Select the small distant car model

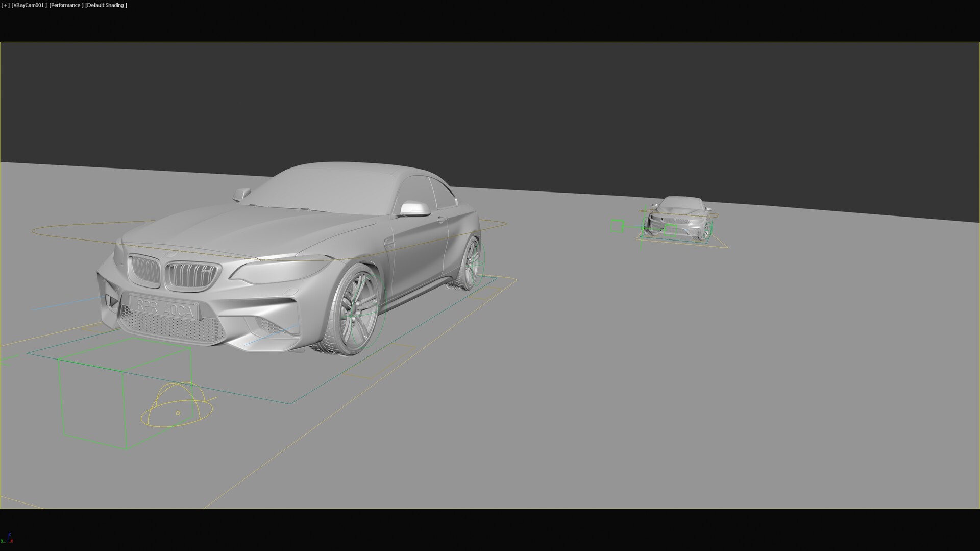[679, 218]
